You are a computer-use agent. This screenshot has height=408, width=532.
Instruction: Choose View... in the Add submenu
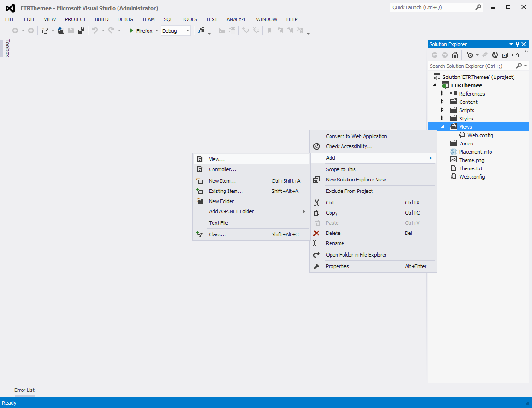click(x=251, y=159)
